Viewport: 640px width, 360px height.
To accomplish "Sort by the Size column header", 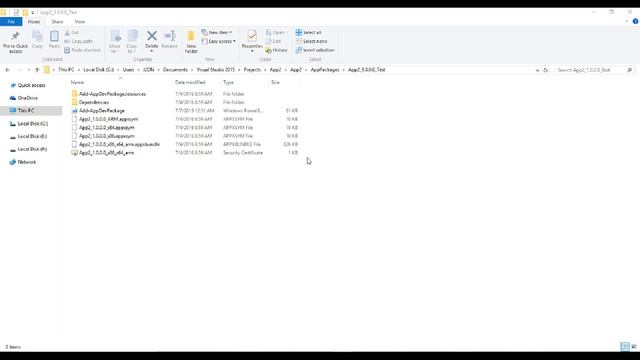I will tap(276, 82).
